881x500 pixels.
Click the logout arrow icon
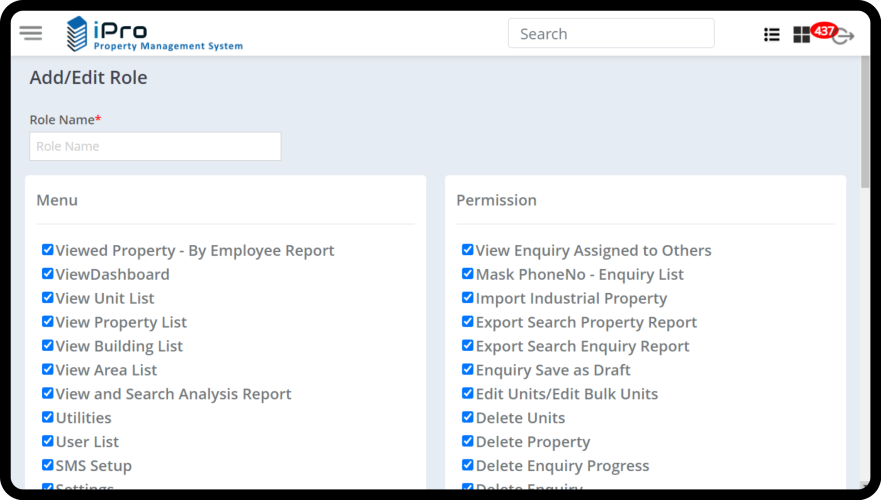tap(844, 37)
